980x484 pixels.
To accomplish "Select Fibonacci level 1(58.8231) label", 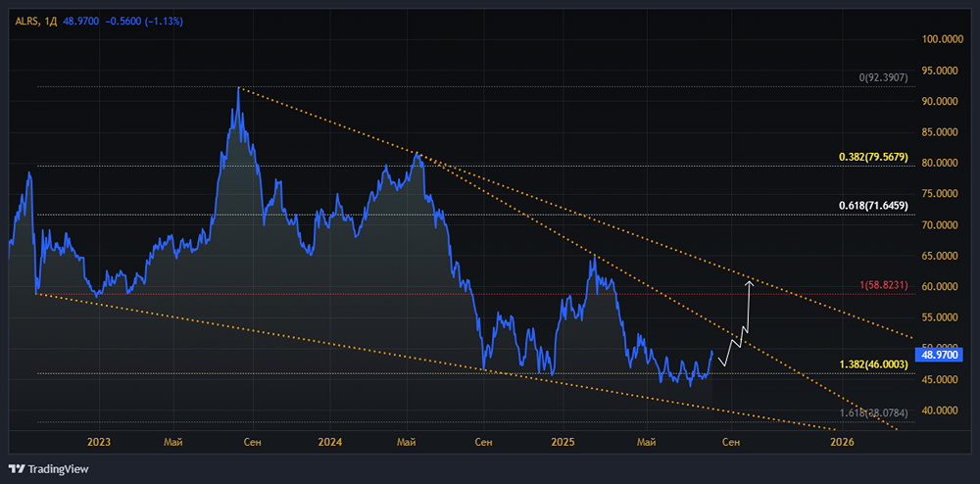I will point(884,284).
